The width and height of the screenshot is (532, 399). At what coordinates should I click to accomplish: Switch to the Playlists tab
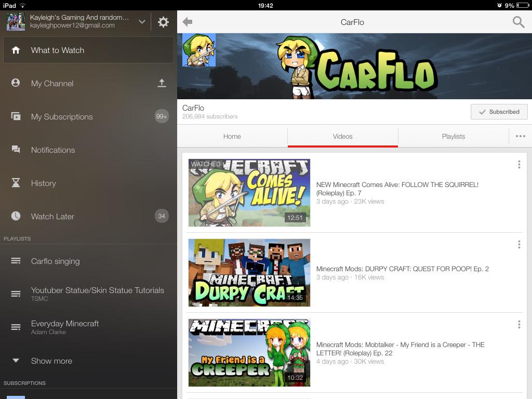tap(453, 137)
